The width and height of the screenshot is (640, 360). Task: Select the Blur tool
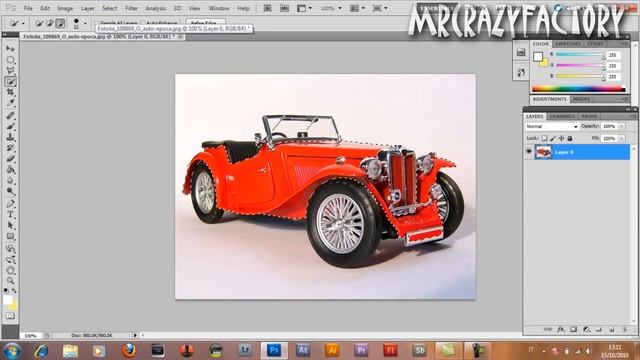point(10,180)
